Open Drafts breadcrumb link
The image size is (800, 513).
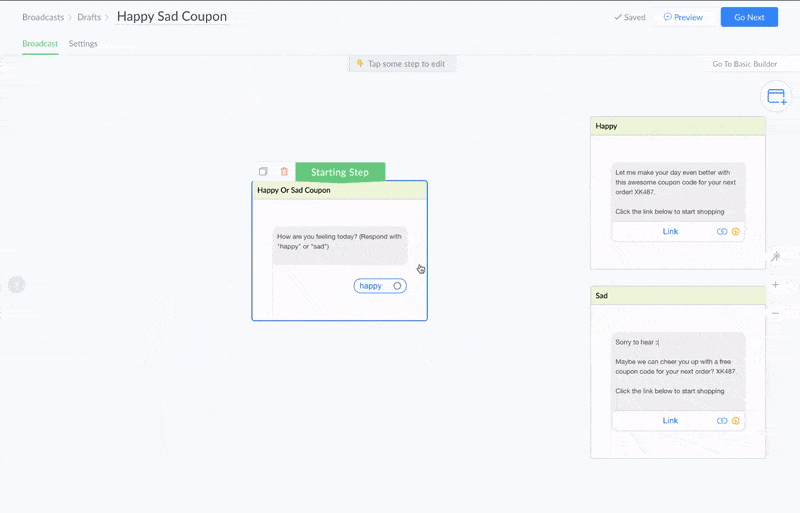click(x=89, y=17)
